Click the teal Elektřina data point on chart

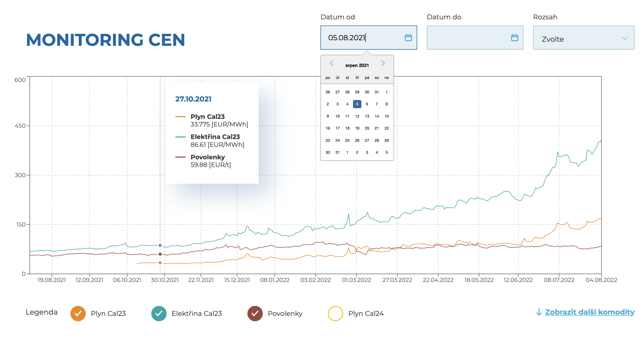point(160,245)
